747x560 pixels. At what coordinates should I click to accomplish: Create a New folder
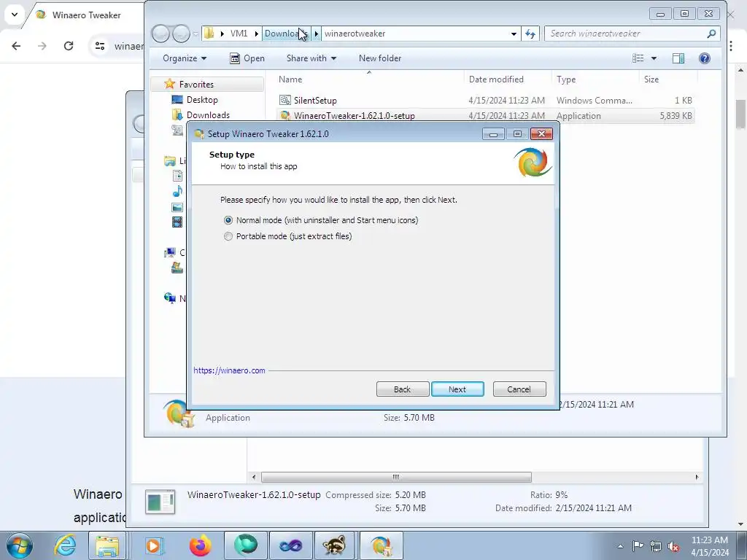click(x=379, y=58)
